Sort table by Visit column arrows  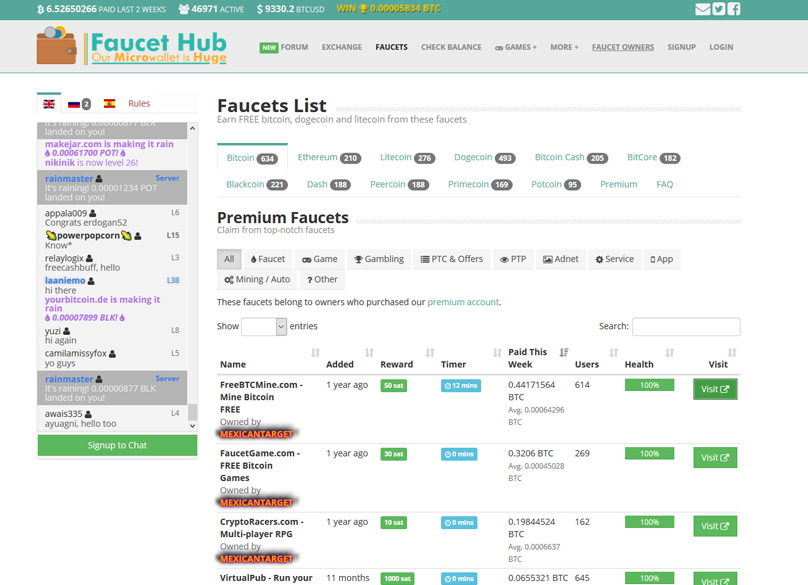(732, 353)
